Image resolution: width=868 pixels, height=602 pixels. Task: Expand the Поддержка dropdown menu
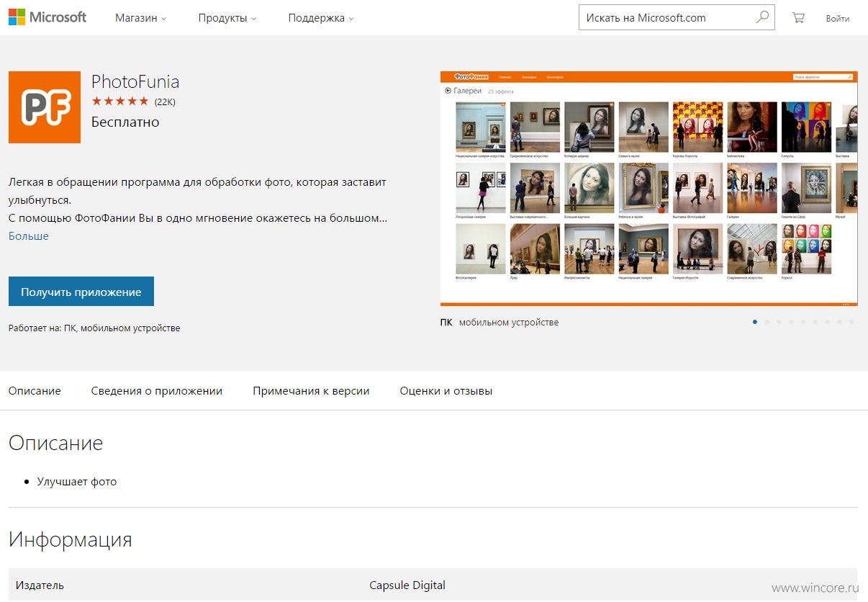(x=321, y=18)
